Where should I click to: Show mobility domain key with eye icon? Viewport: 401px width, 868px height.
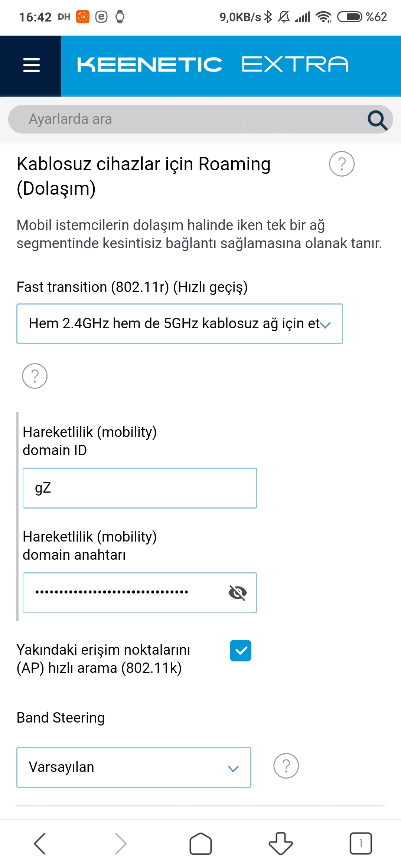point(238,592)
